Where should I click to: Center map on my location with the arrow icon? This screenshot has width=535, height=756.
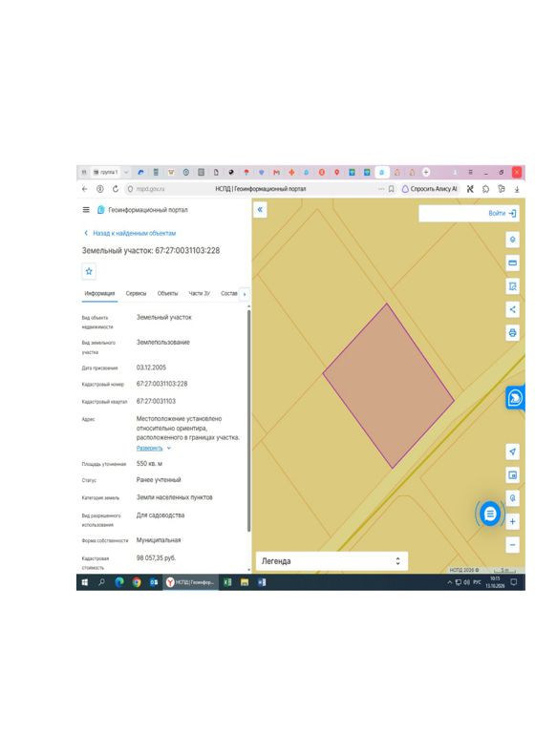tap(512, 451)
